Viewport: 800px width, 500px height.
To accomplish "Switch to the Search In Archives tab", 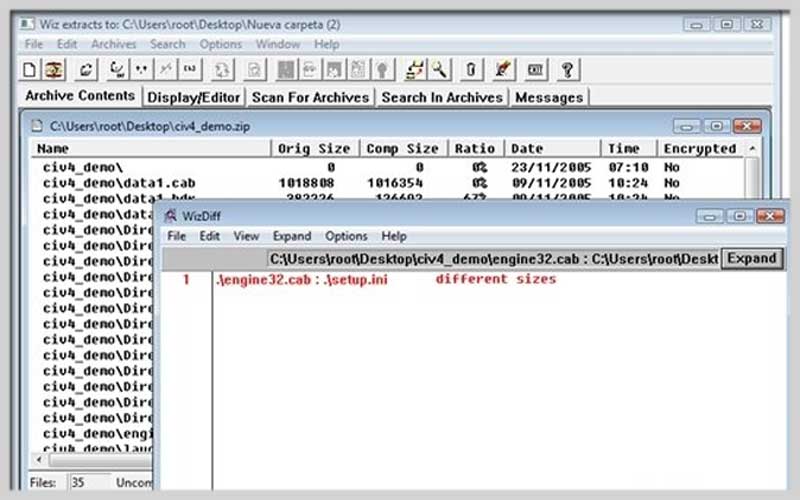I will (x=442, y=97).
